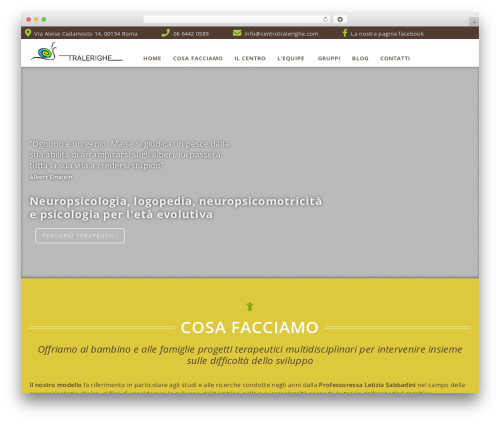500x423 pixels.
Task: Click the "Offriamo al bambino" italic subtitle
Action: [250, 355]
